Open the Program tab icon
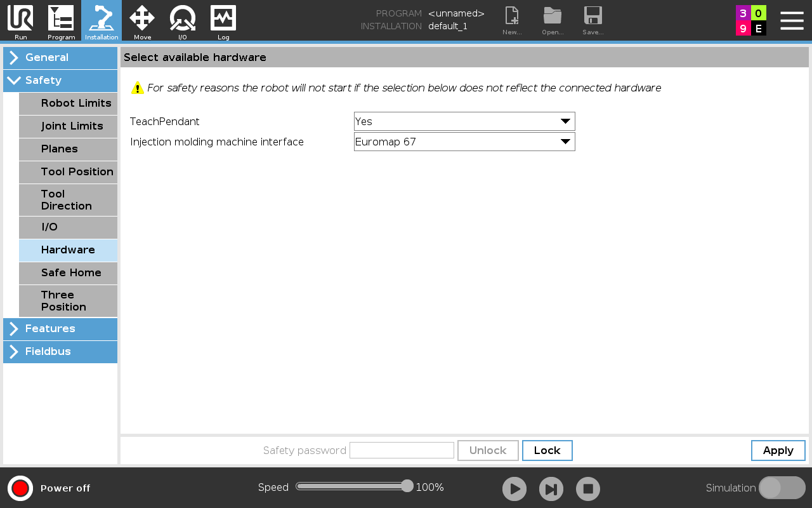The height and width of the screenshot is (508, 812). [61, 20]
